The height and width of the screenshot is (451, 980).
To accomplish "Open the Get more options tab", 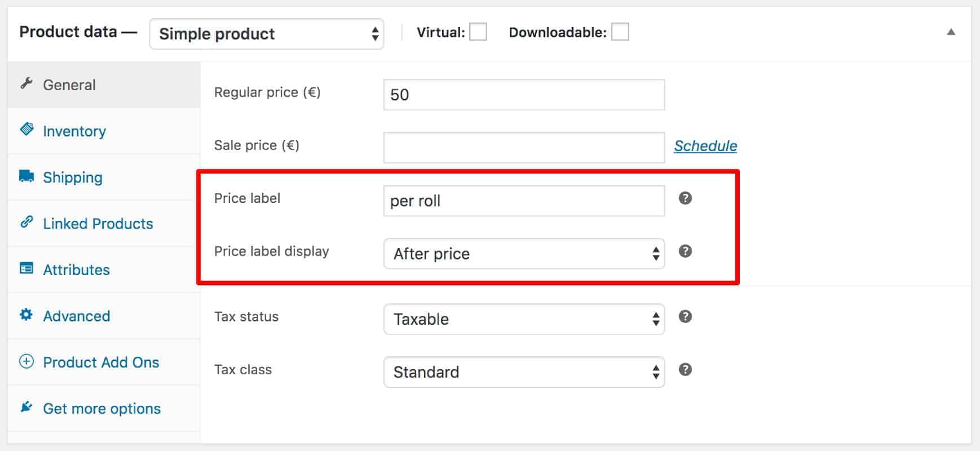I will (104, 408).
